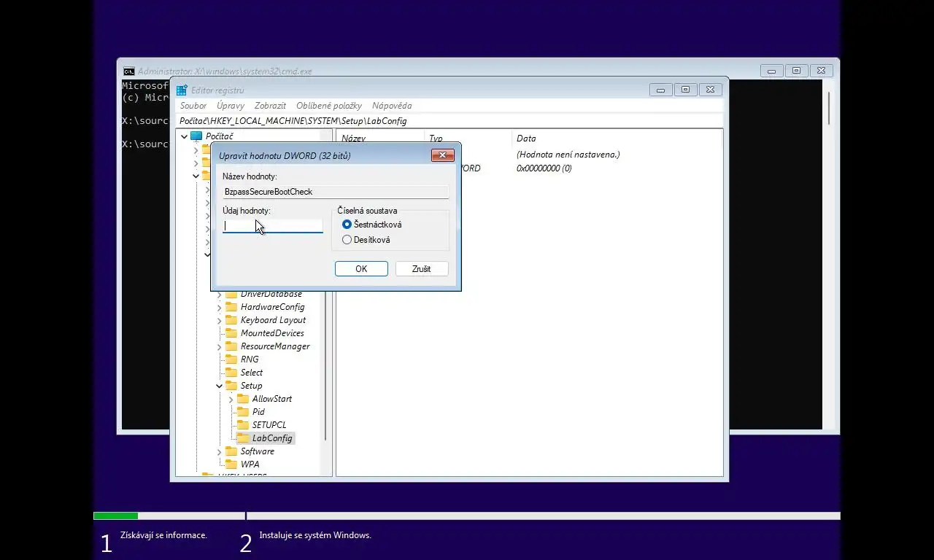Select the WPA key label
Screen dimensions: 934x560
pos(250,464)
